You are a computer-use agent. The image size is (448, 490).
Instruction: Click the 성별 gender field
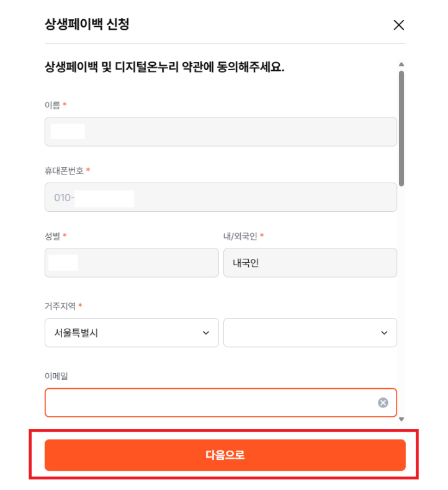132,263
